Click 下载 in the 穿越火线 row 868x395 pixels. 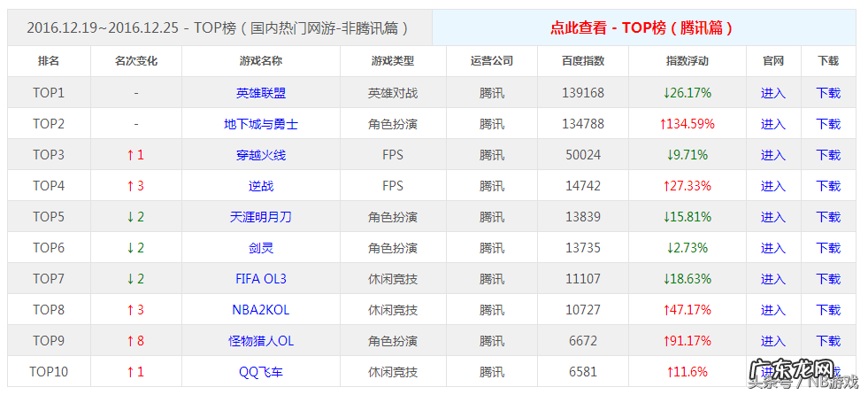coord(828,155)
